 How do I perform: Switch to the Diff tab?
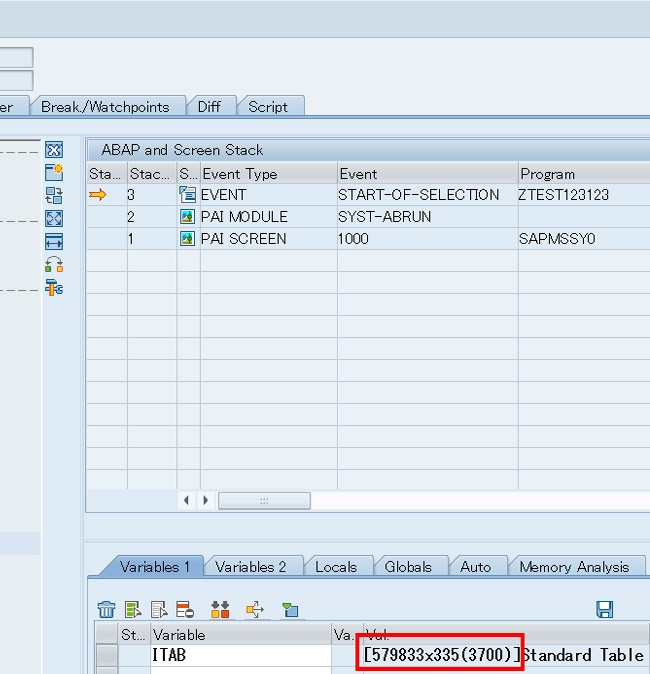pos(209,107)
